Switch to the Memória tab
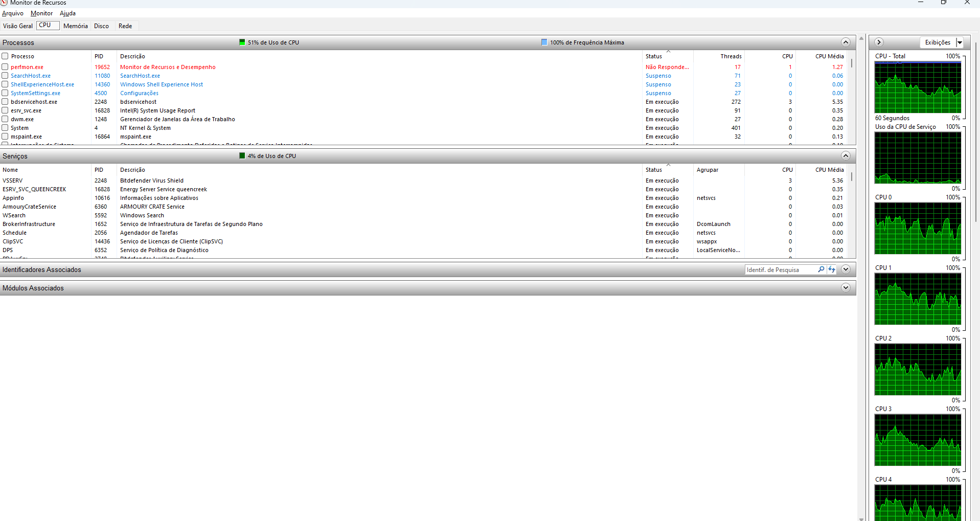Image resolution: width=980 pixels, height=521 pixels. (76, 26)
